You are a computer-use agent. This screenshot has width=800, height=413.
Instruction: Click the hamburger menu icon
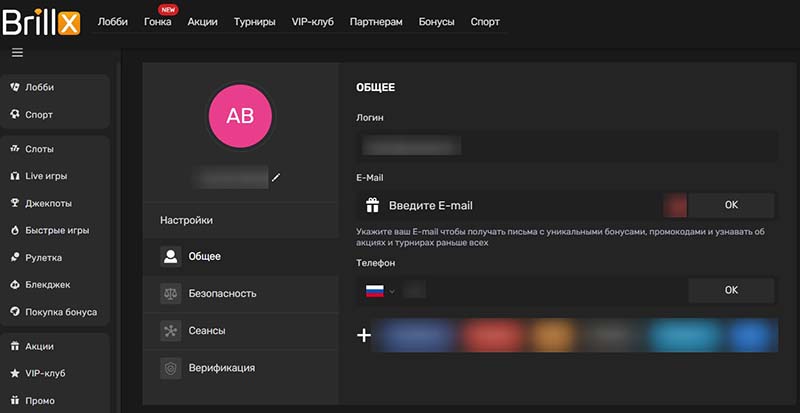coord(17,53)
